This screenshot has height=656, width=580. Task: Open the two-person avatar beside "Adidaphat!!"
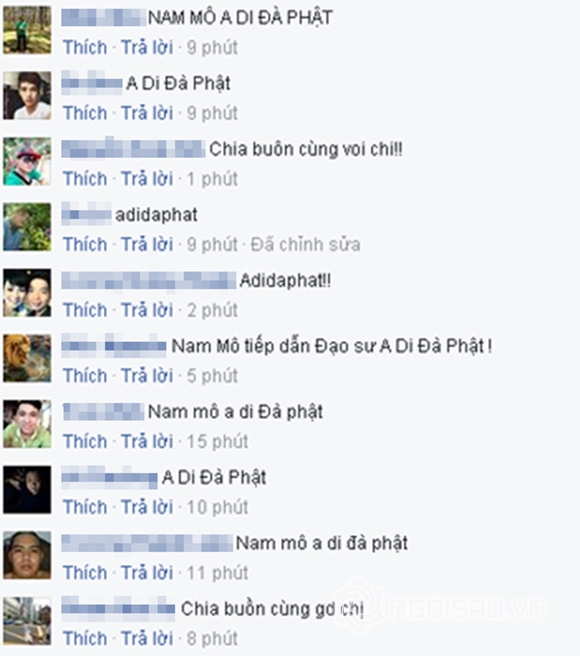pyautogui.click(x=27, y=292)
